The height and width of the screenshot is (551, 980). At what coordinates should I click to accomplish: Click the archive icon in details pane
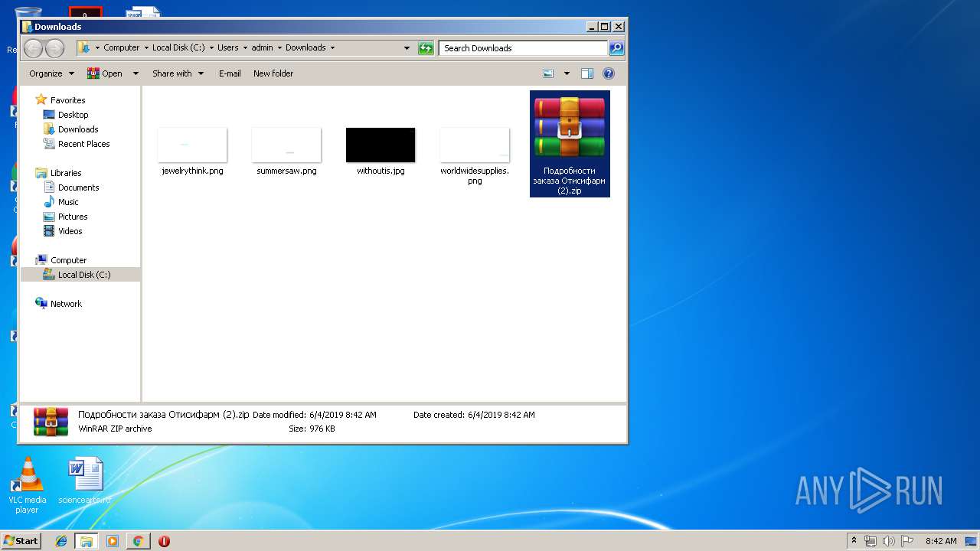pyautogui.click(x=51, y=422)
